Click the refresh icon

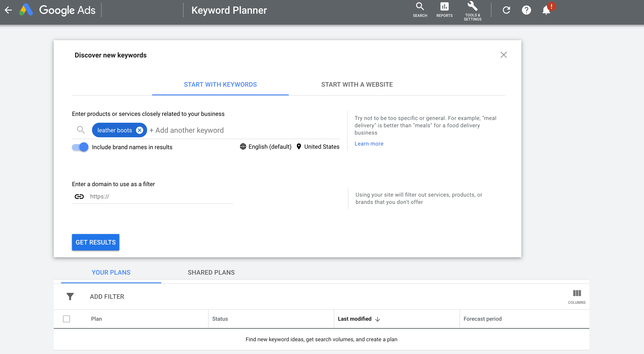coord(506,10)
